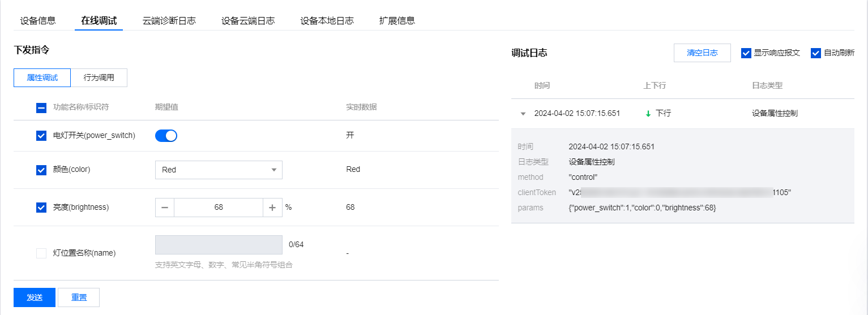Screen dimensions: 868x315
Task: Toggle the 电灯开关 power switch off
Action: click(x=166, y=136)
